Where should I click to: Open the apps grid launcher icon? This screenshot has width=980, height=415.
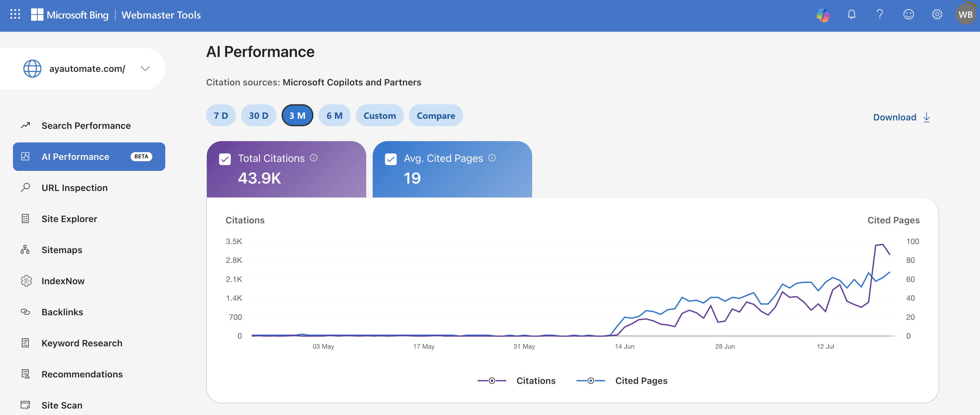[x=15, y=15]
